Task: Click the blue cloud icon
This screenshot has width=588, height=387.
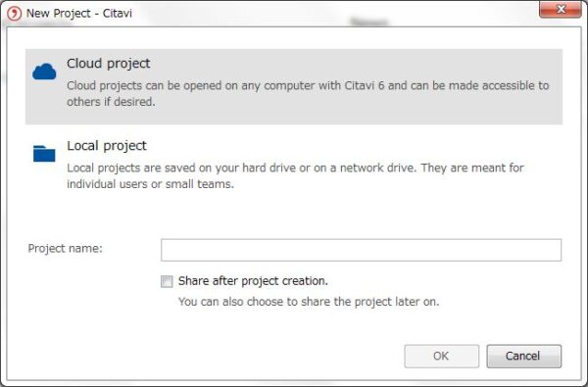Action: 44,72
